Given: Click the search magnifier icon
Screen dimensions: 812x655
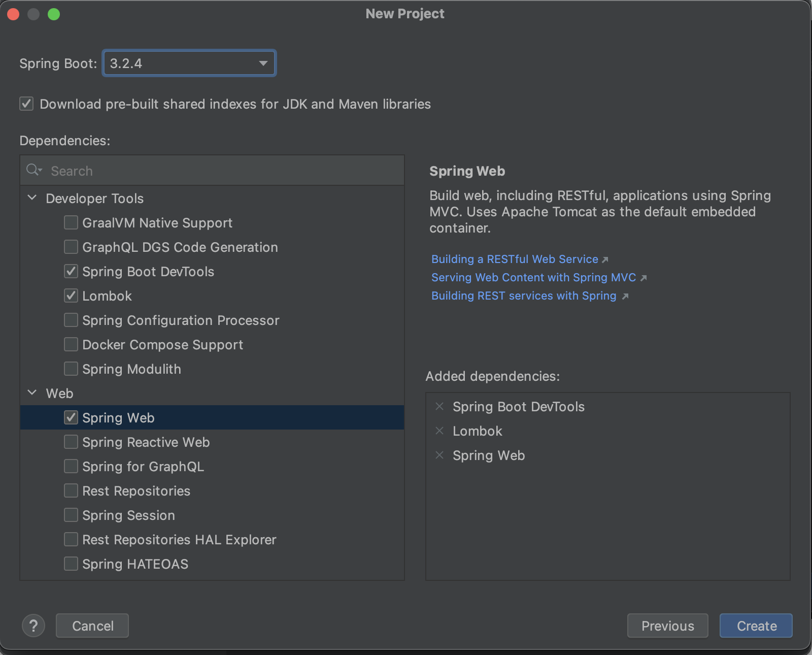Looking at the screenshot, I should click(x=33, y=170).
